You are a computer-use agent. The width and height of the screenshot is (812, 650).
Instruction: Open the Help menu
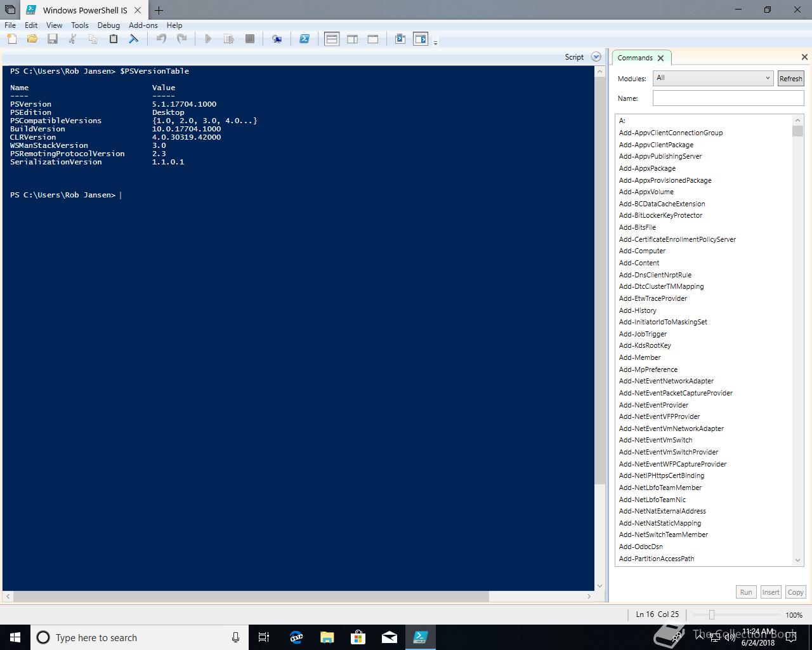[174, 25]
